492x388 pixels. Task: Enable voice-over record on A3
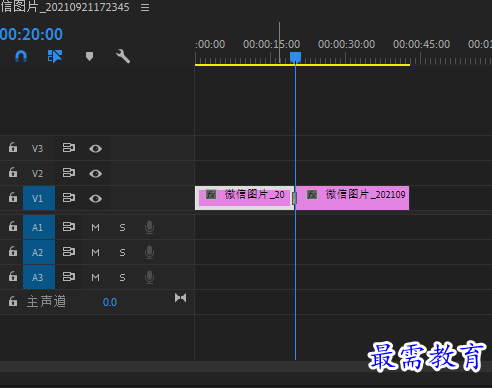[149, 277]
